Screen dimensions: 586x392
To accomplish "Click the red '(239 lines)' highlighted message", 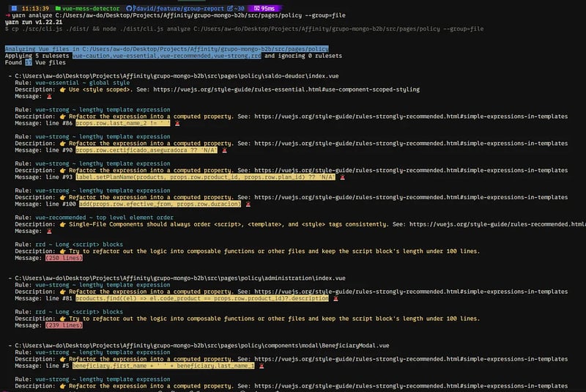I will click(x=64, y=325).
